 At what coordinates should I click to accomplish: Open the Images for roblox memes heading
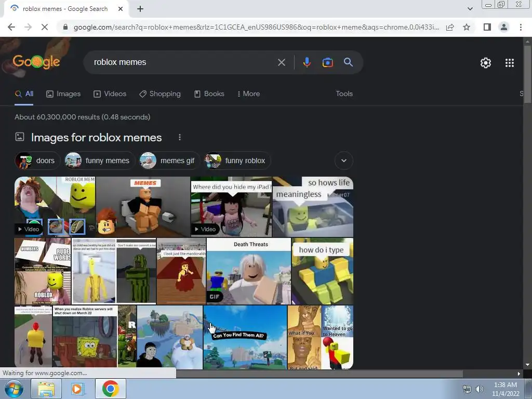(96, 138)
